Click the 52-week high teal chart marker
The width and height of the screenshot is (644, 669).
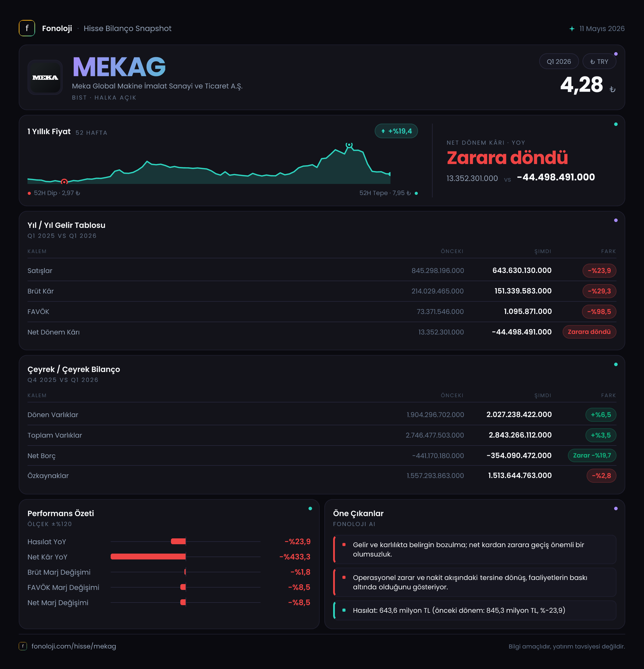tap(349, 145)
